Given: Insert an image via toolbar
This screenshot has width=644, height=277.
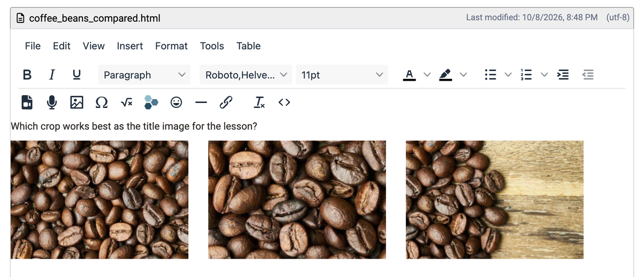Looking at the screenshot, I should [x=77, y=102].
